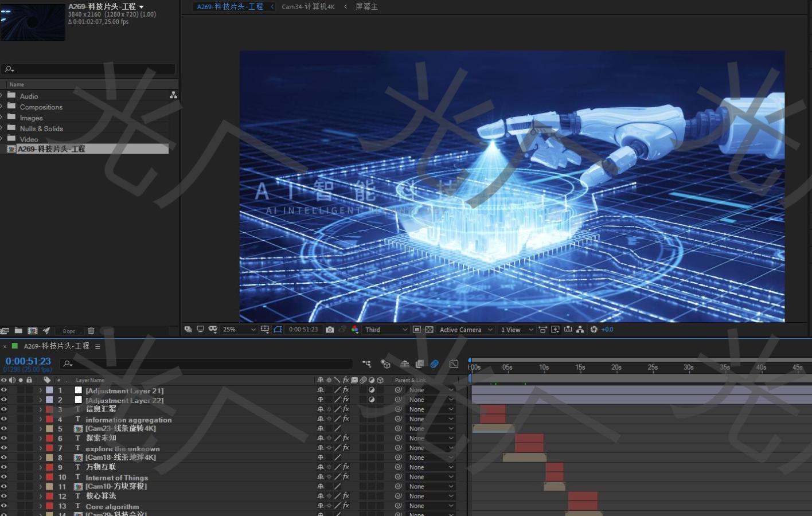812x516 pixels.
Task: Click the 8 bpc color depth button
Action: tap(68, 331)
